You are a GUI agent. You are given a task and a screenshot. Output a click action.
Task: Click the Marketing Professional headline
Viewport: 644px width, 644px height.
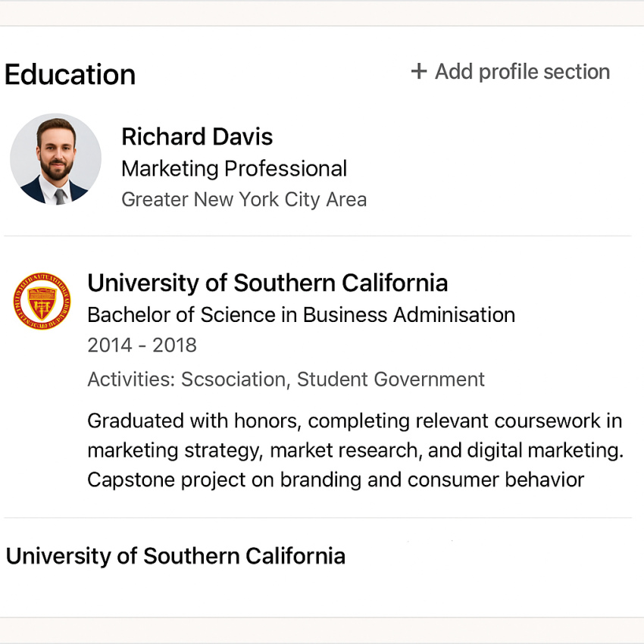pyautogui.click(x=234, y=168)
